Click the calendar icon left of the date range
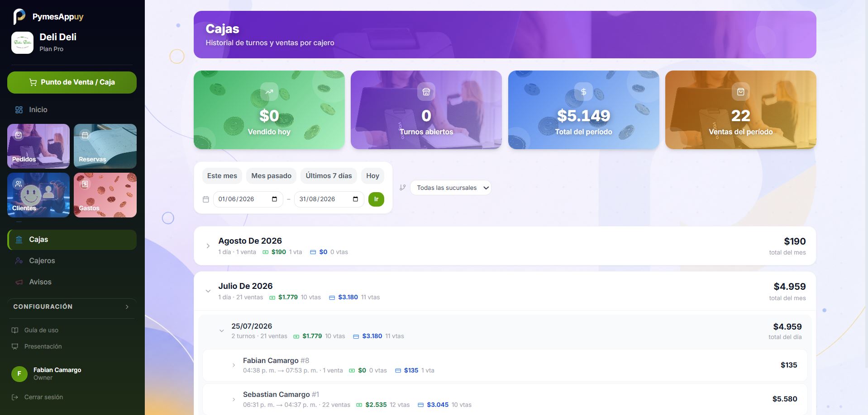The image size is (868, 415). pos(206,199)
